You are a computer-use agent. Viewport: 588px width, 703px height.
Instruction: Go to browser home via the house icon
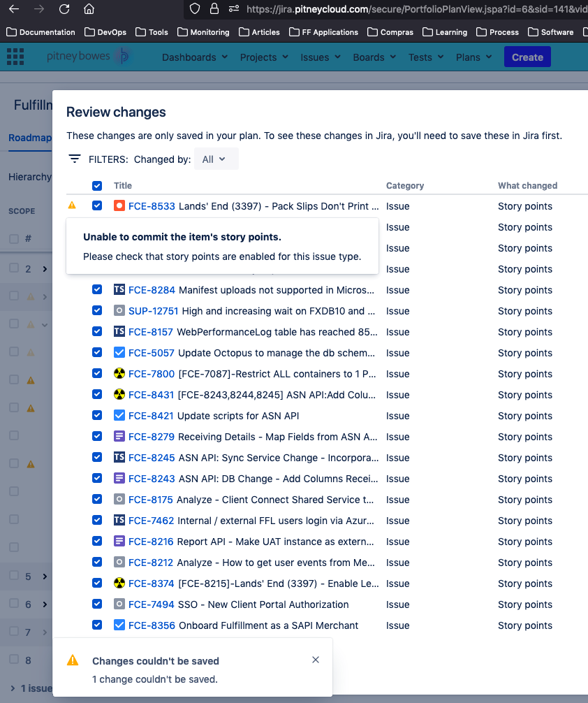pos(89,9)
